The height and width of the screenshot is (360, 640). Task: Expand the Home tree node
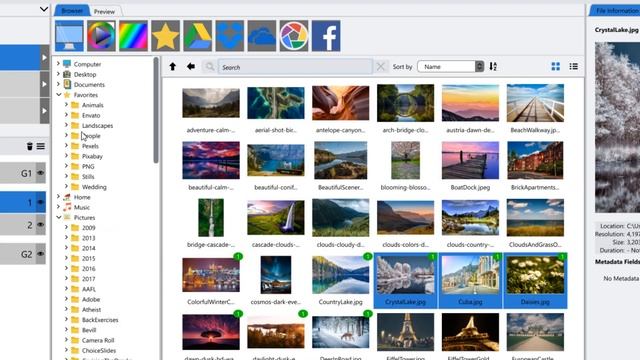(x=58, y=197)
